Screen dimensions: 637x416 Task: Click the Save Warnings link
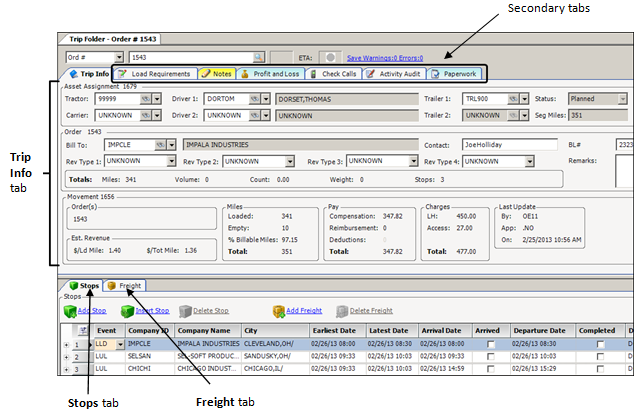point(384,58)
